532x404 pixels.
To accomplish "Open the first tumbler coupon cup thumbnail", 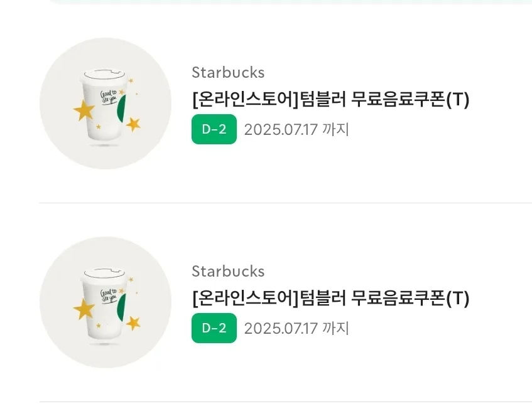I will point(106,104).
